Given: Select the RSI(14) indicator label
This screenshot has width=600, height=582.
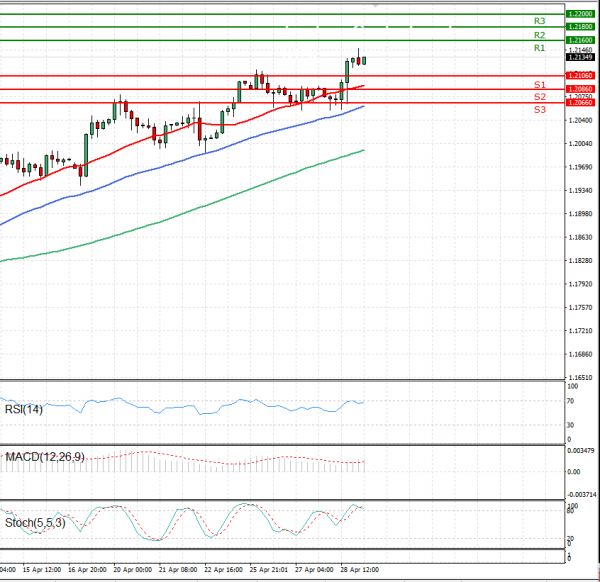Looking at the screenshot, I should pos(25,409).
